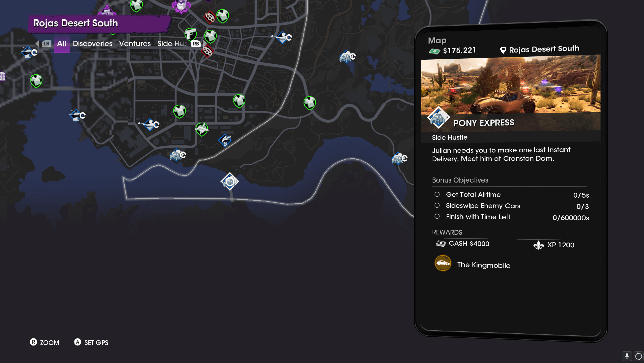Toggle the Sideswipe Enemy Cars objective circle
Viewport: 644px width, 363px height.
437,205
